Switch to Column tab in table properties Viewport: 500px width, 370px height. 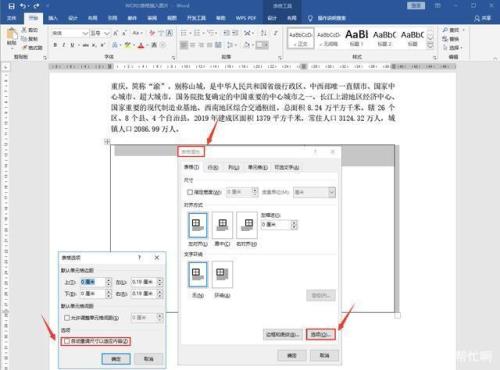click(234, 167)
